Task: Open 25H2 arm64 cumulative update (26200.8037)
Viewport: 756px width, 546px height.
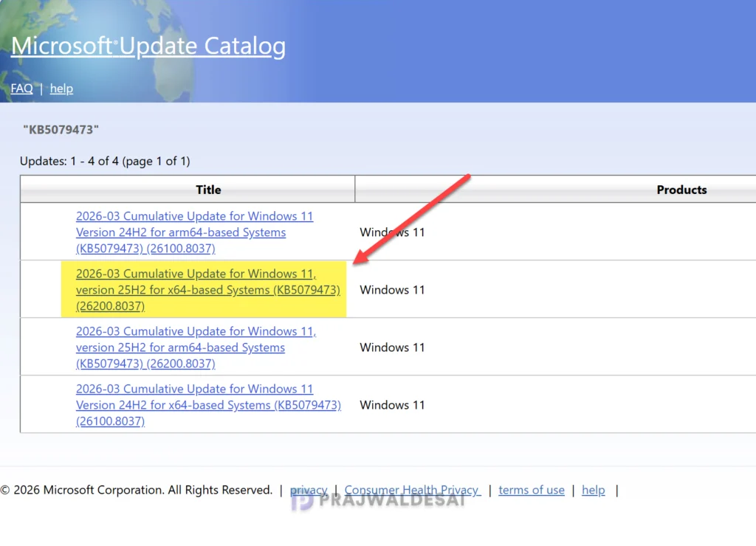Action: tap(196, 348)
